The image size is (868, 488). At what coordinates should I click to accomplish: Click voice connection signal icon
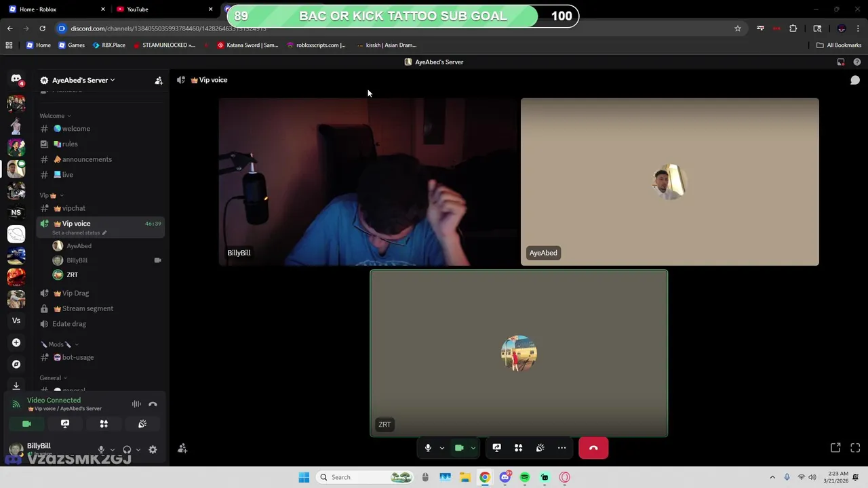[x=16, y=404]
